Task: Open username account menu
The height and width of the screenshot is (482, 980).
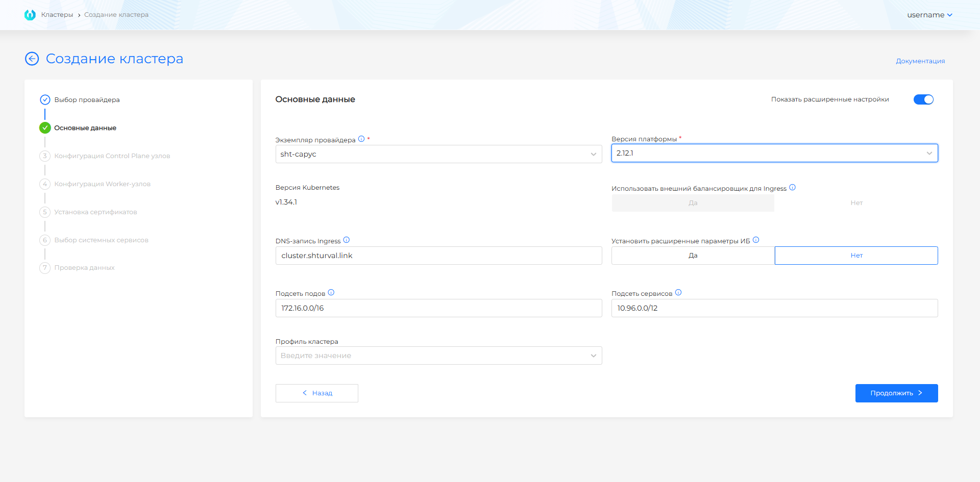Action: (x=929, y=15)
